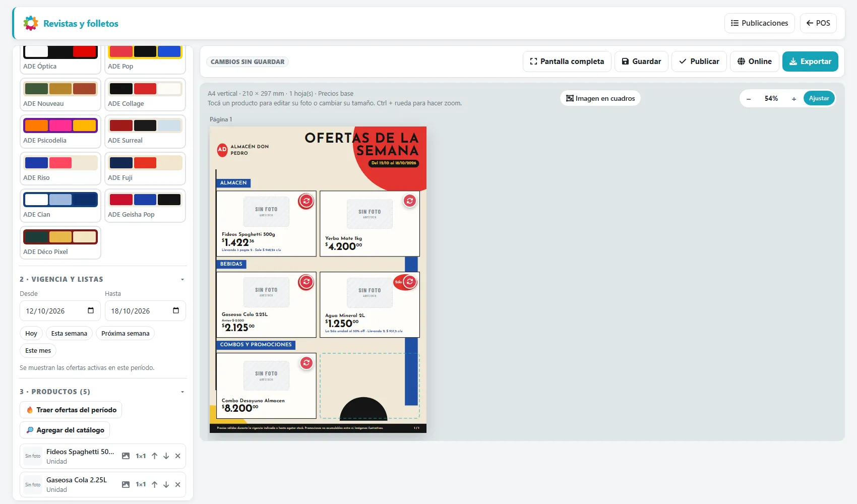
Task: Remove Gaseosa Cola from product list
Action: [178, 484]
